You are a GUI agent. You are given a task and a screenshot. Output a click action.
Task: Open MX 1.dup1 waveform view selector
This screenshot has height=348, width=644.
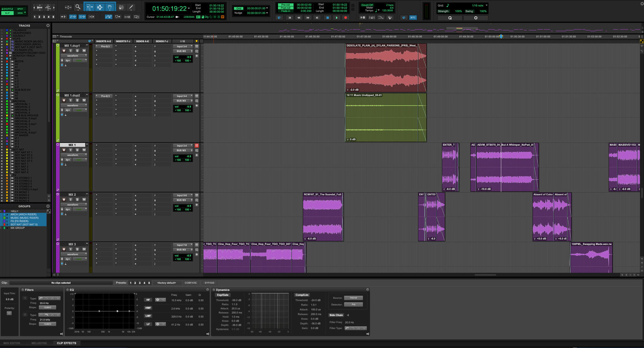(74, 56)
